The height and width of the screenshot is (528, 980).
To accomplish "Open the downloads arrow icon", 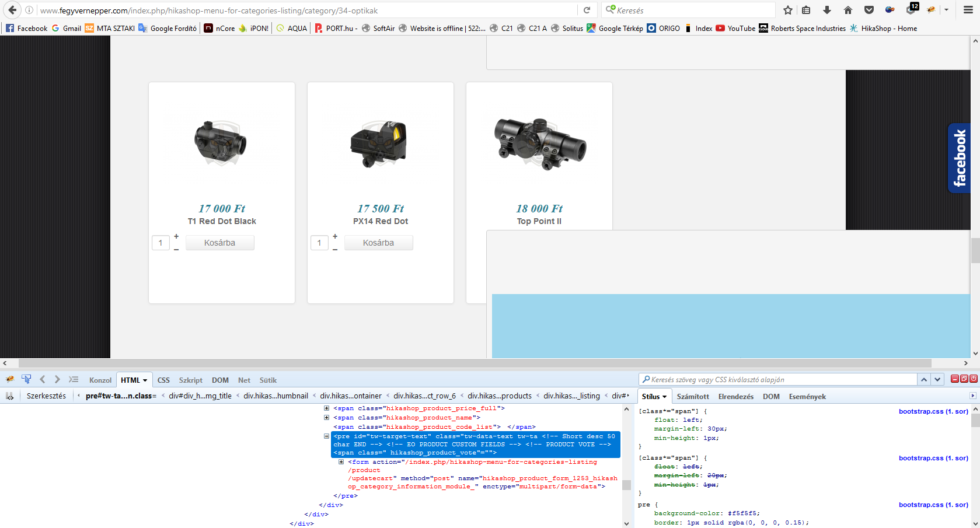I will 827,10.
